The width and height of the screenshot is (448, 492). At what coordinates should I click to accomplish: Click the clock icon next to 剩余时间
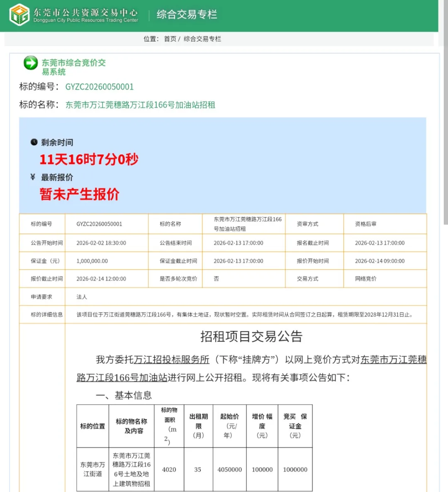(34, 142)
